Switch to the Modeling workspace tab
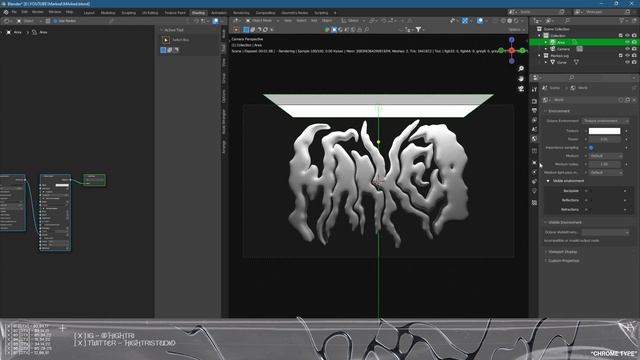Screen dimensions: 640x360 (108, 13)
